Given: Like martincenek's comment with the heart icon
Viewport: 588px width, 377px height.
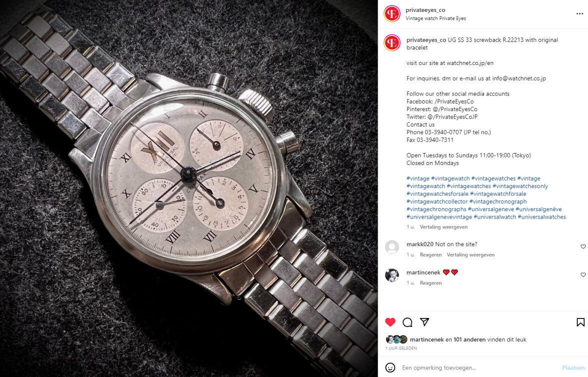Looking at the screenshot, I should 583,274.
